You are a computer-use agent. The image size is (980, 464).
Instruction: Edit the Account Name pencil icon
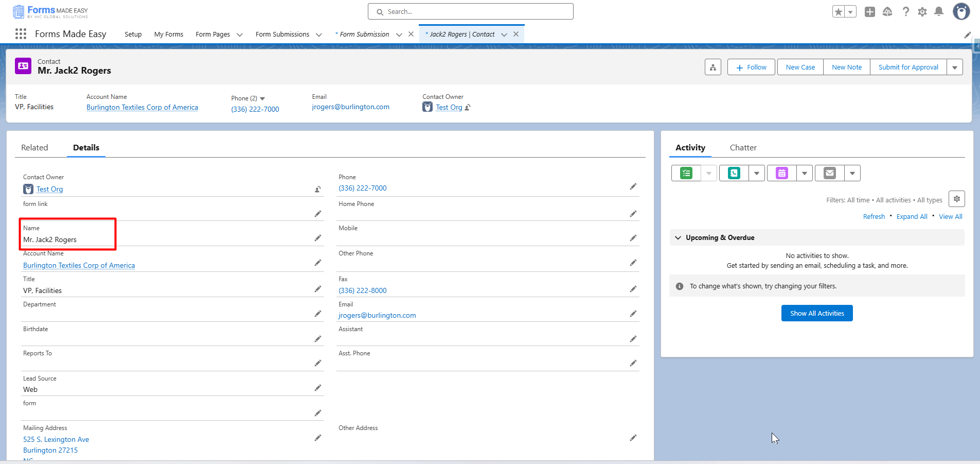(x=318, y=263)
